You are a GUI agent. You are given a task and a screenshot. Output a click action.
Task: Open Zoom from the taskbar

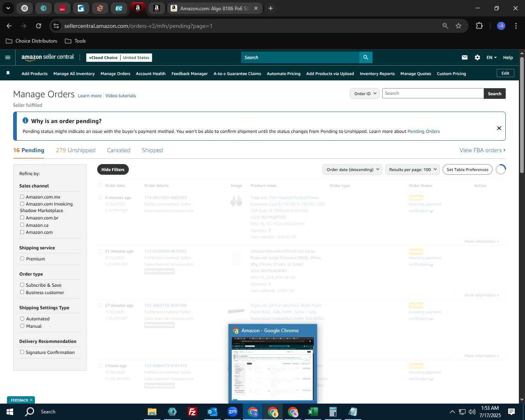pos(233,412)
